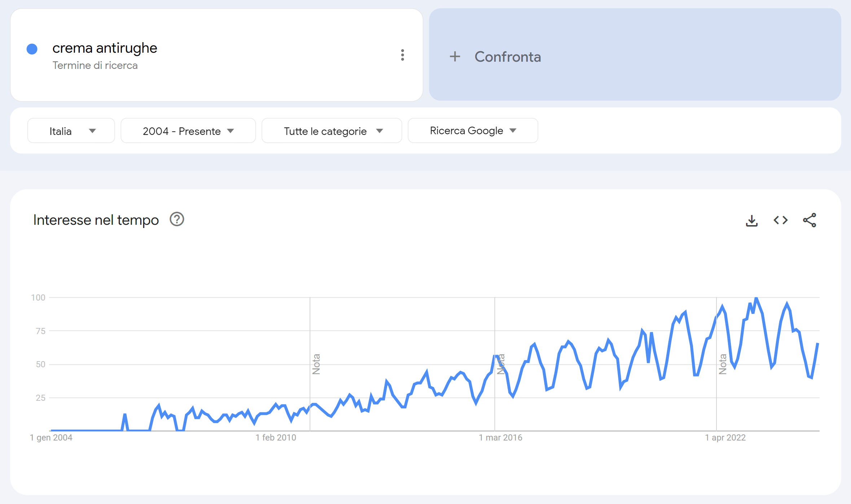Click the Nota marker near 1 apr 2022

723,364
